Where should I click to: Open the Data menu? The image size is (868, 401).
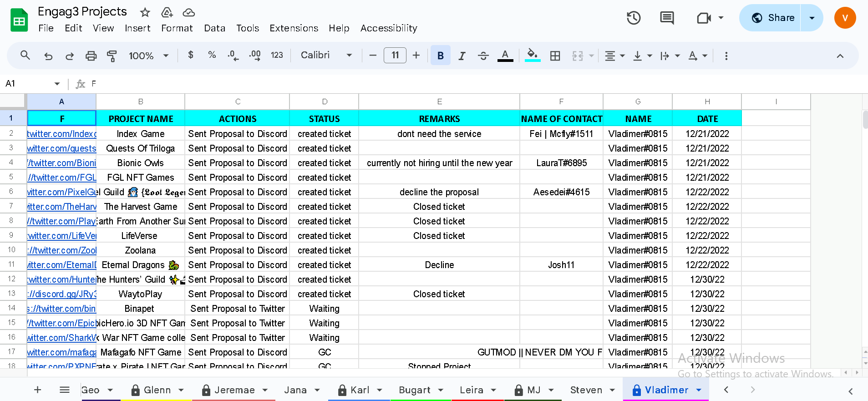tap(215, 28)
